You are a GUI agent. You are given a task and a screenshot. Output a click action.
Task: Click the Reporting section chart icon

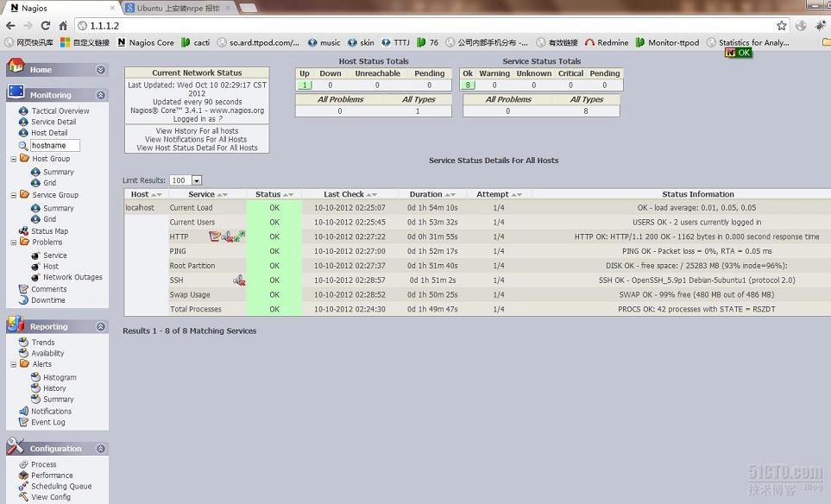(x=16, y=324)
